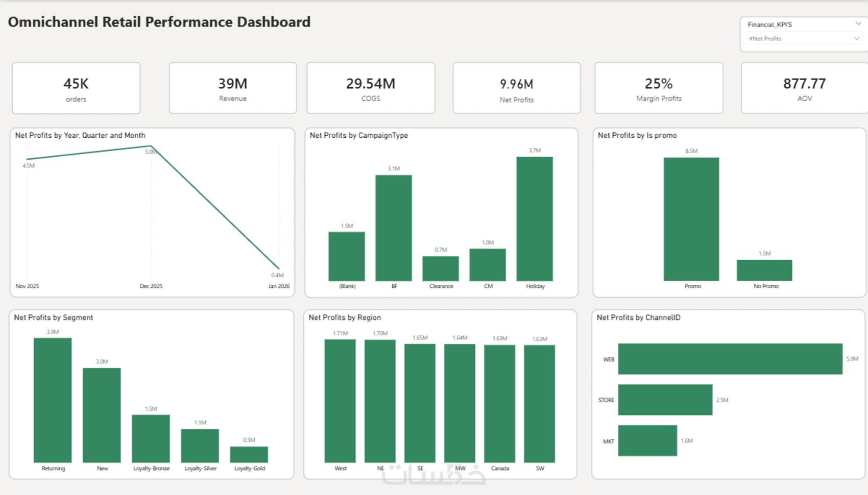Open the #Net Profits dropdown
The height and width of the screenshot is (495, 868).
pos(804,38)
